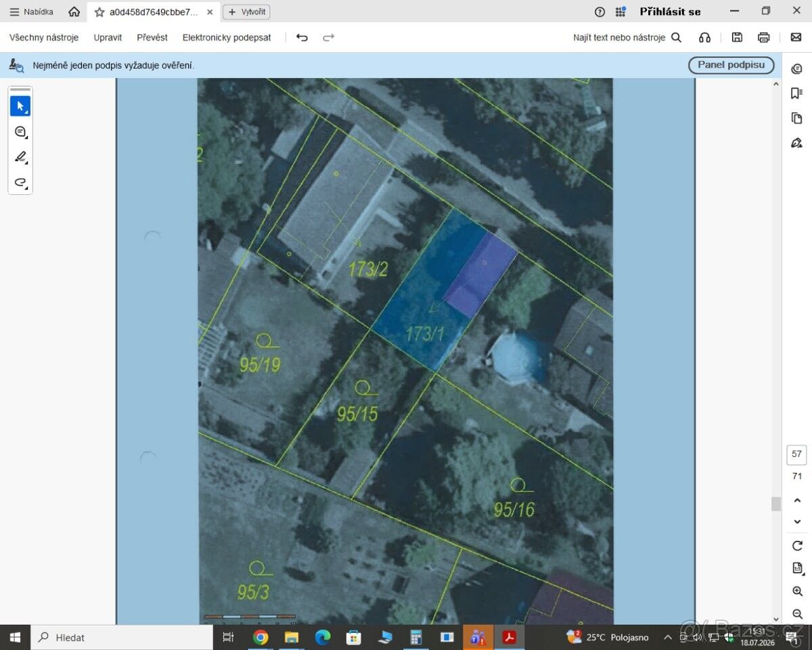
Task: Click the scrollbar up arrow
Action: click(775, 84)
